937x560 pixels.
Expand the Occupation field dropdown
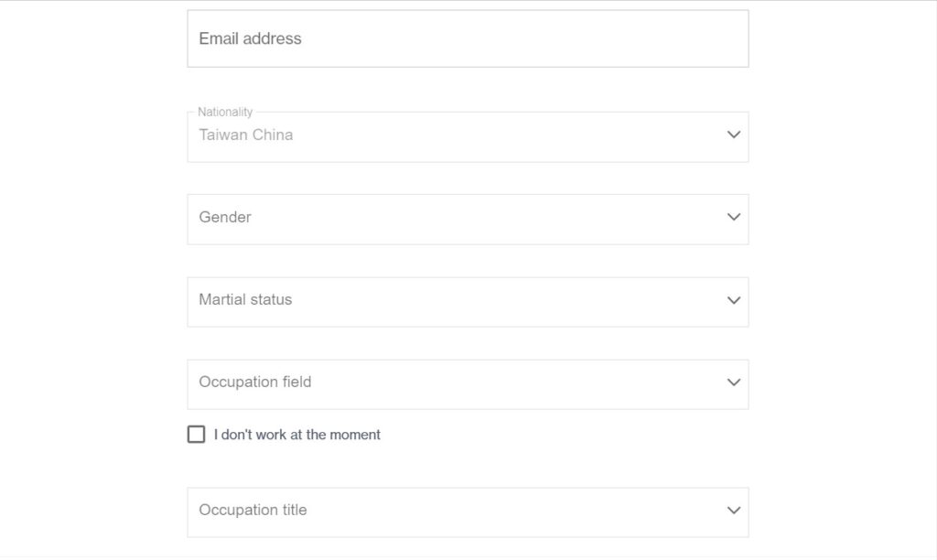click(x=468, y=383)
